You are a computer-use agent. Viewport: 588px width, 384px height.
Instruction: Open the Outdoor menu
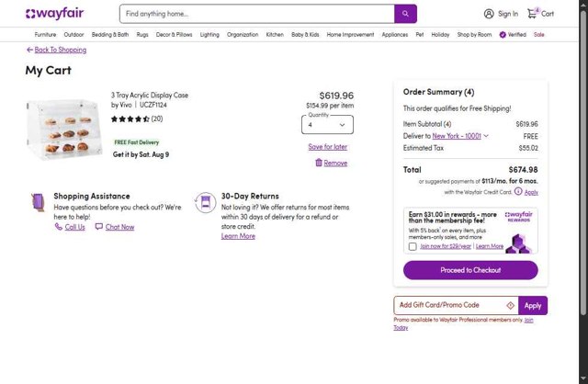[x=73, y=35]
